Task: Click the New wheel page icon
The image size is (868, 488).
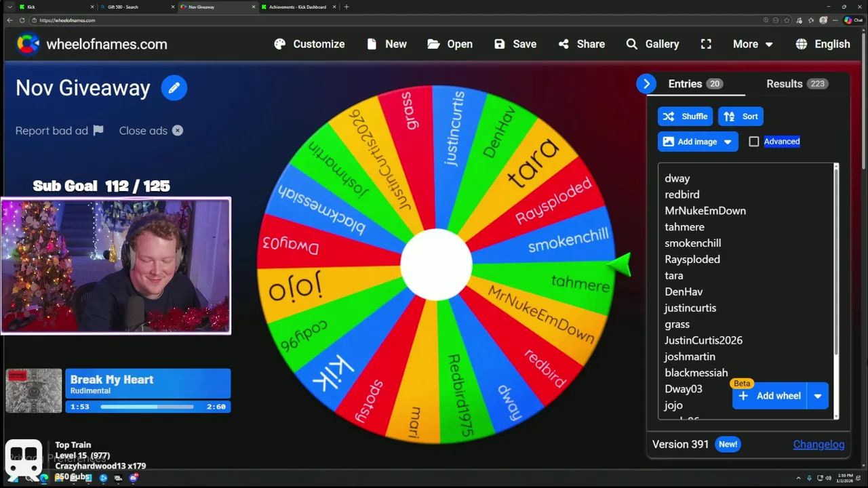Action: click(372, 44)
